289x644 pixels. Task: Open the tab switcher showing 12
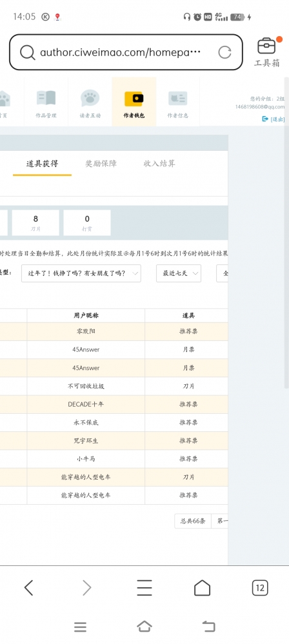click(x=260, y=588)
